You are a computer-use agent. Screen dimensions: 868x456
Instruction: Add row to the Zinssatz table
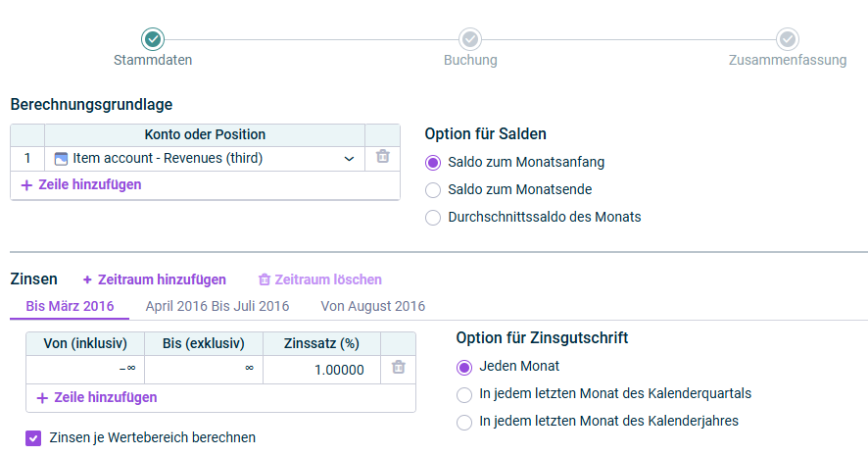tap(96, 397)
